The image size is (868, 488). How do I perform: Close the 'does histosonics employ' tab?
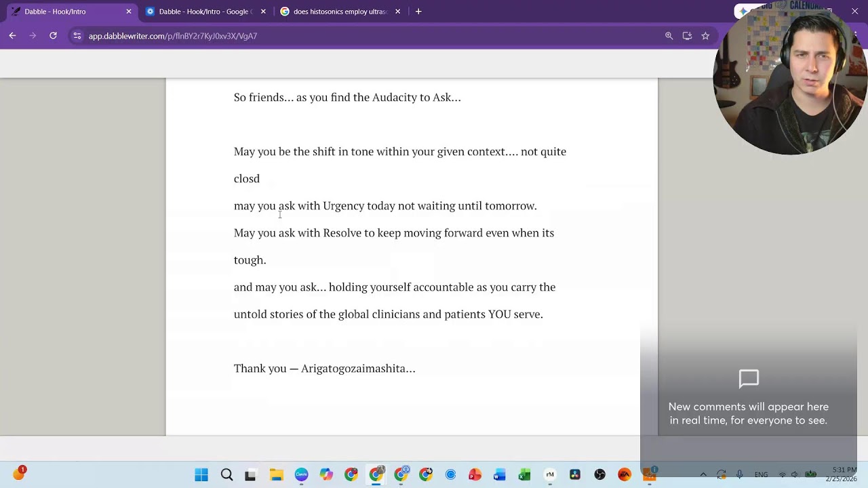coord(398,12)
